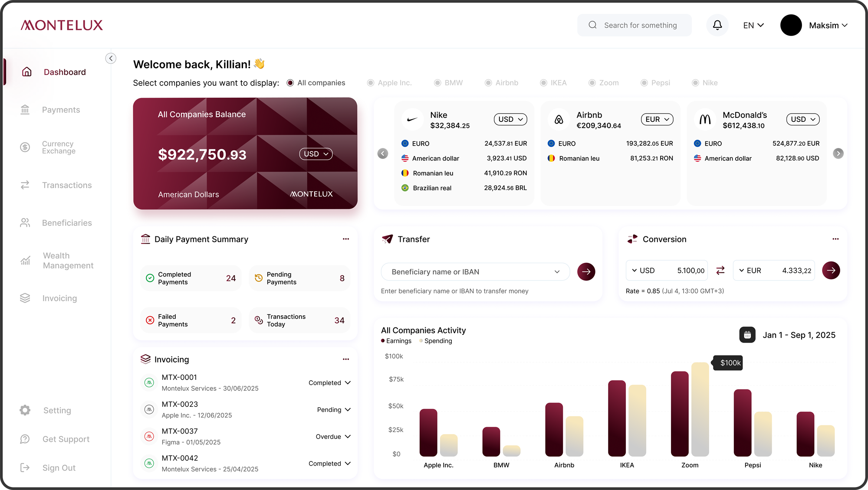Select the IKEA company radio button
Image resolution: width=868 pixels, height=490 pixels.
point(543,83)
